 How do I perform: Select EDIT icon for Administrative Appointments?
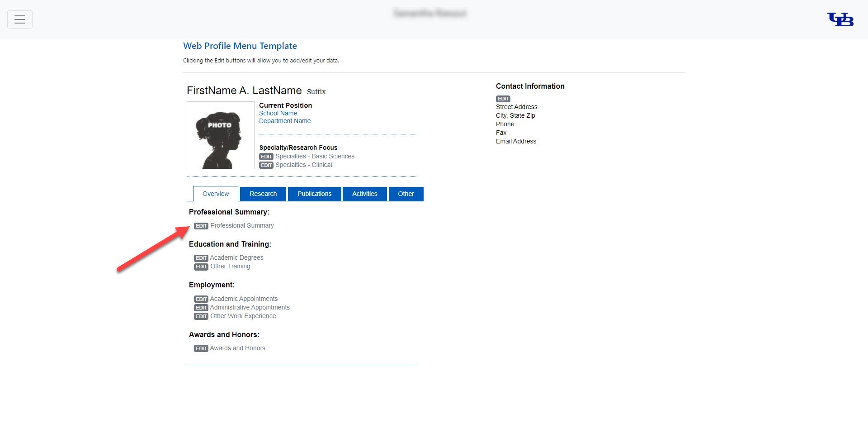pos(201,308)
